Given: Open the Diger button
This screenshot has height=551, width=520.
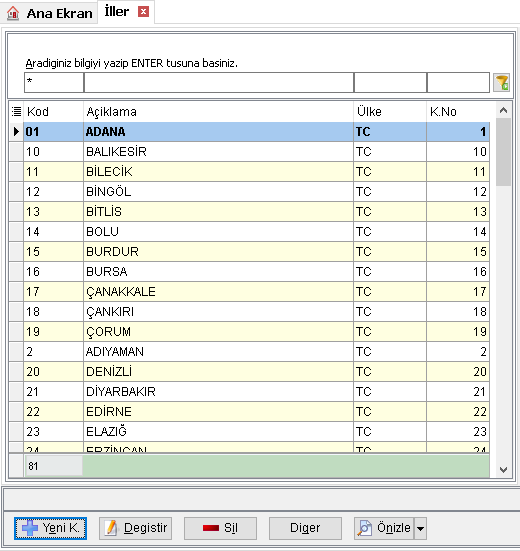Looking at the screenshot, I should click(305, 528).
